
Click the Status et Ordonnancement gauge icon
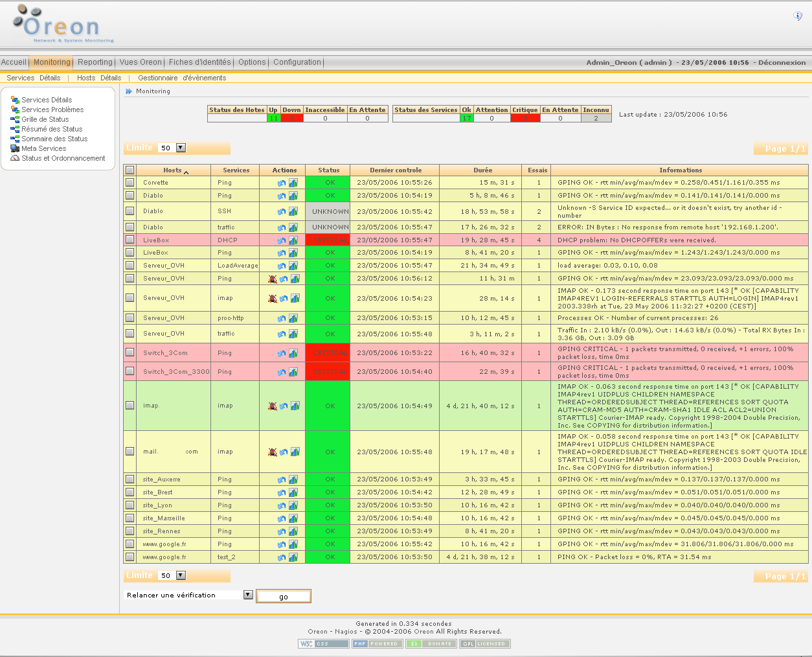[x=15, y=158]
